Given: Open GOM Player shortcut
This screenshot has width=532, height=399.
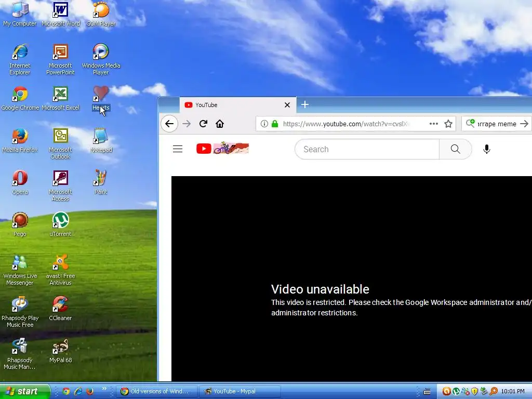Looking at the screenshot, I should coord(101,14).
